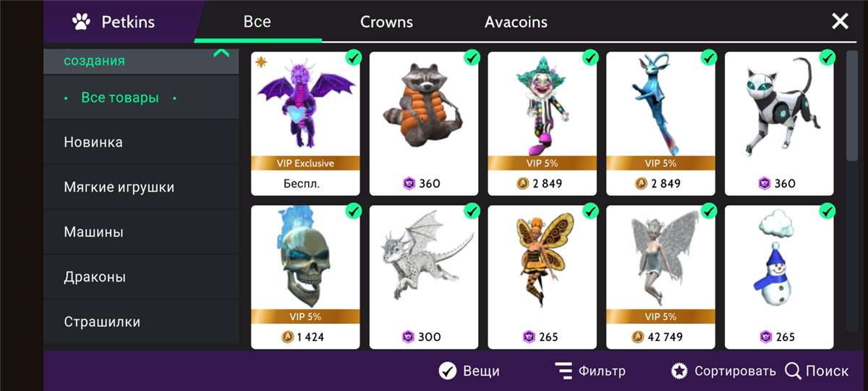Toggle the green checkmark on the robot cat
Viewport: 868px width, 391px height.
[x=827, y=57]
